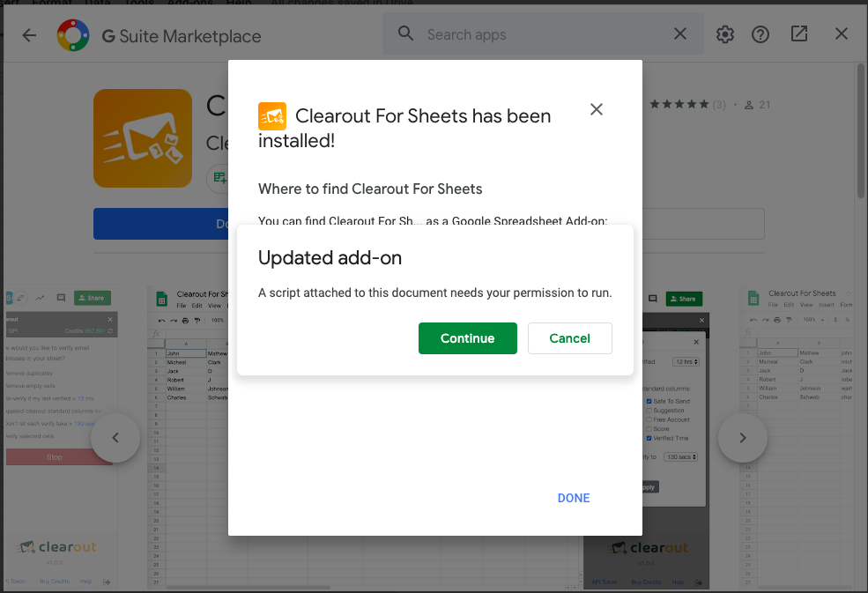This screenshot has height=593, width=868.
Task: Click the Continue button in permission dialog
Action: [467, 338]
